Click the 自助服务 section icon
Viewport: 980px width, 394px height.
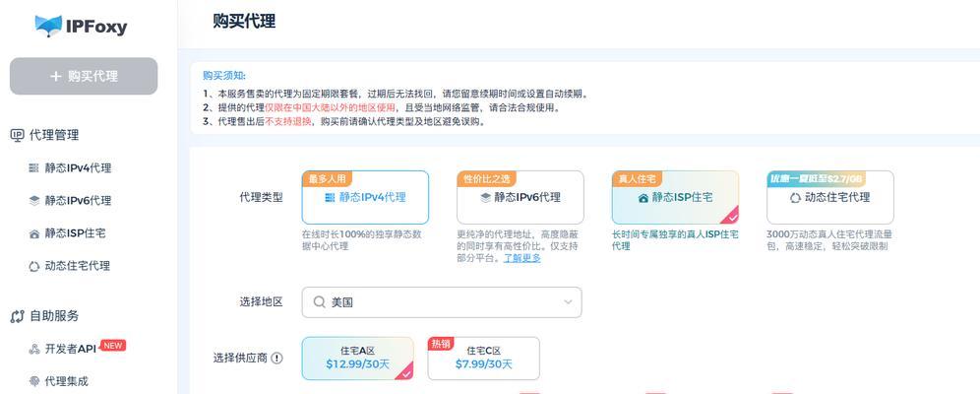tap(18, 316)
